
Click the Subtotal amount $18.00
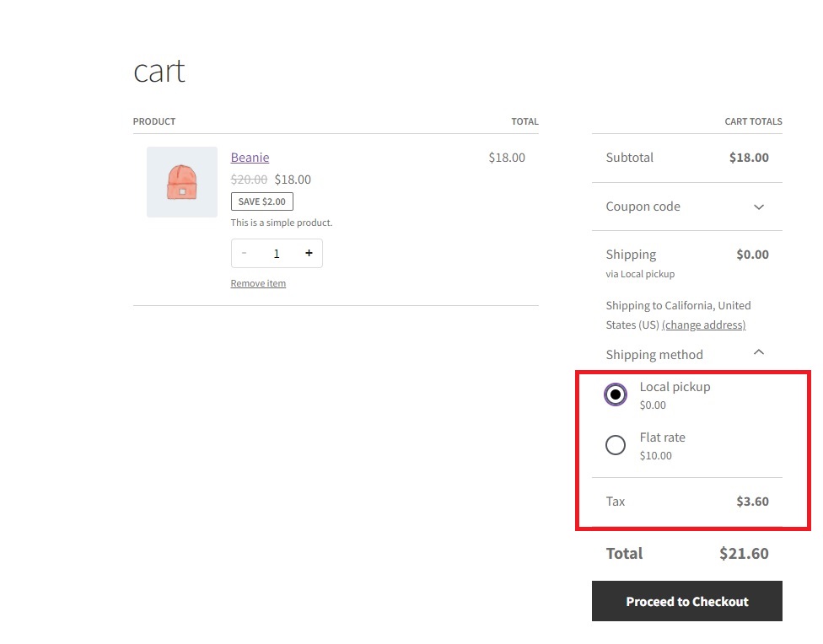[749, 158]
